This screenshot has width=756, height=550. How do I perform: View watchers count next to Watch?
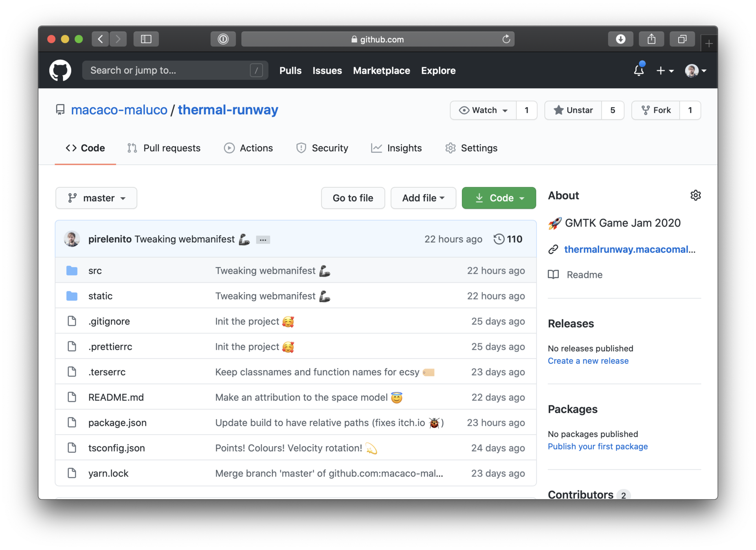coord(527,110)
